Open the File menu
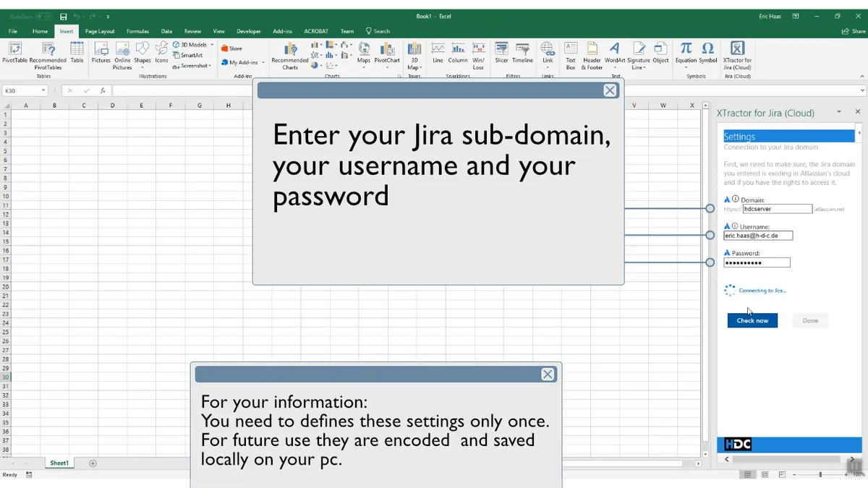 coord(12,31)
